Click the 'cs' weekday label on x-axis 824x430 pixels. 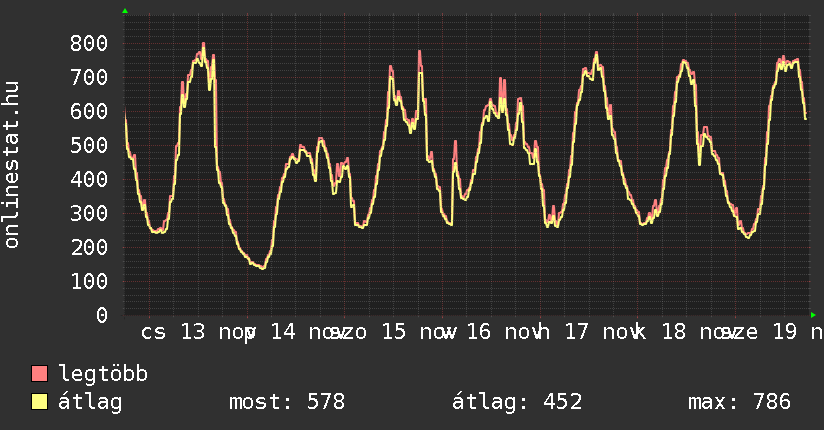point(153,332)
